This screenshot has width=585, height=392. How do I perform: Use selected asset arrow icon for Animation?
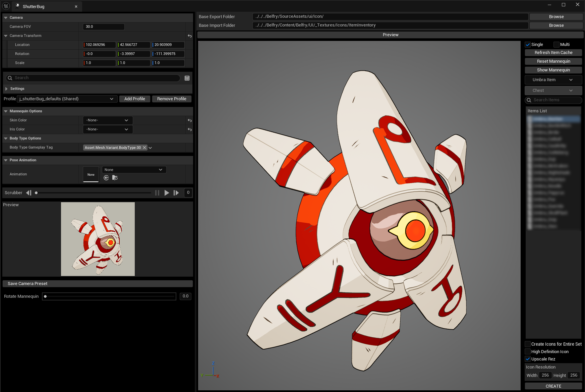click(x=106, y=178)
